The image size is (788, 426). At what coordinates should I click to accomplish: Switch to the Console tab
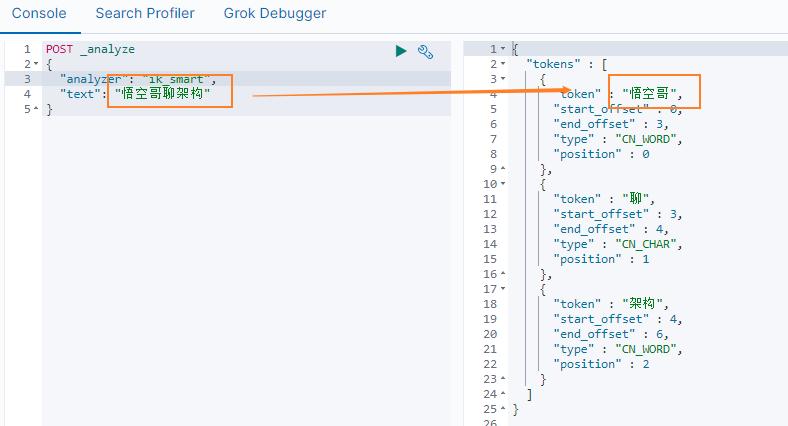click(39, 14)
